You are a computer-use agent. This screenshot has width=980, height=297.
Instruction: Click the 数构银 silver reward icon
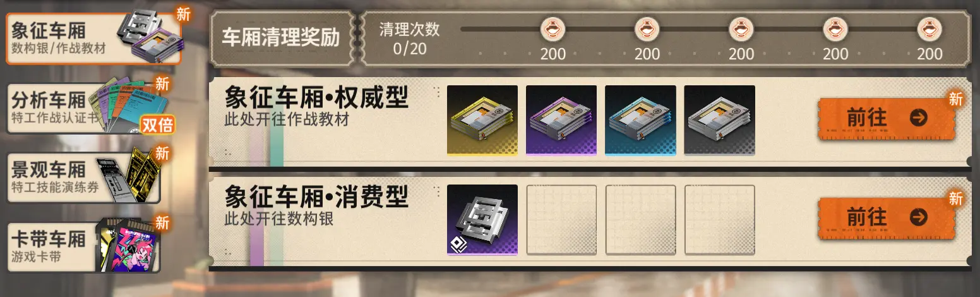[x=482, y=220]
